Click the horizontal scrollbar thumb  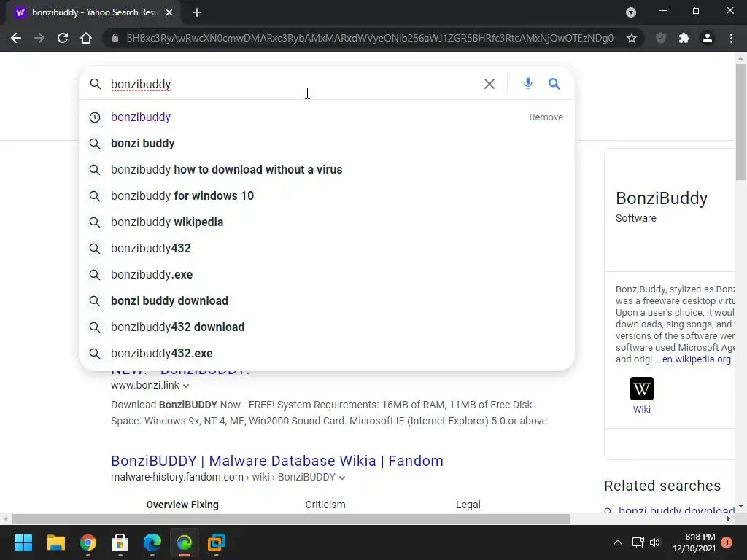tap(291, 518)
